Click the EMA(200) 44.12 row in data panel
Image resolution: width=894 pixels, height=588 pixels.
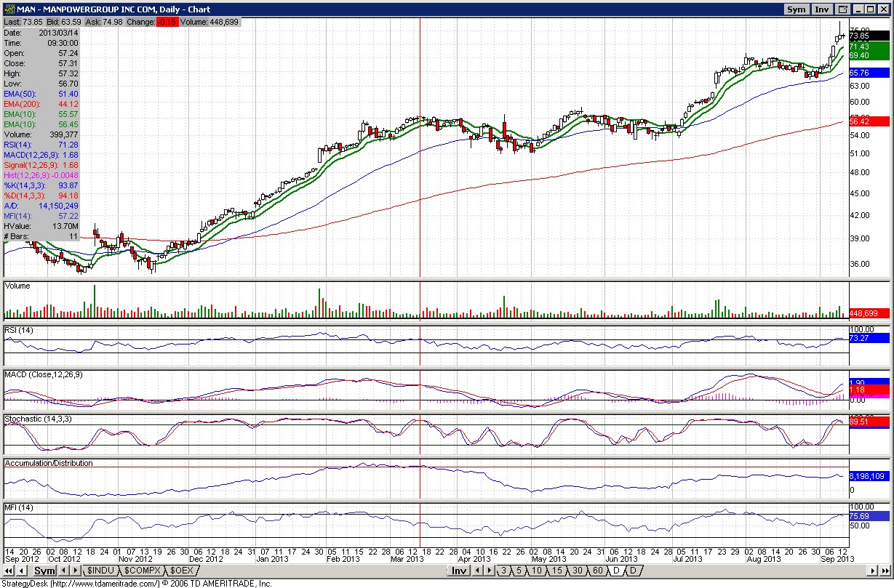click(41, 104)
